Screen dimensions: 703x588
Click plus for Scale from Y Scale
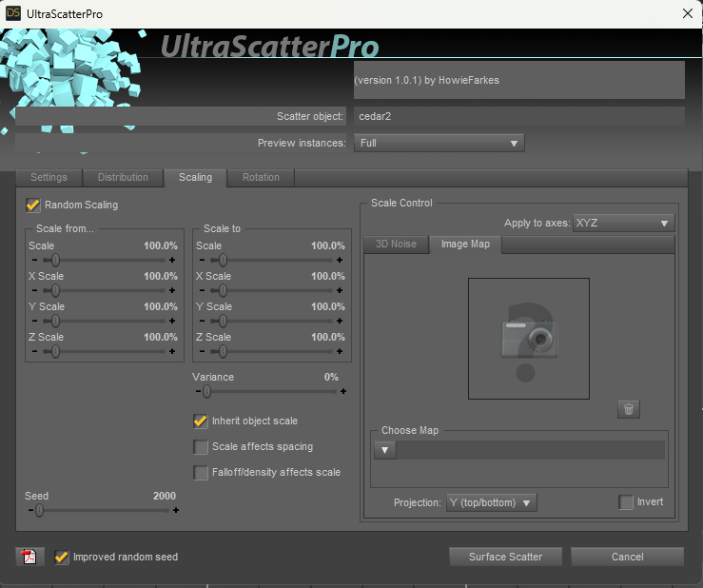point(172,321)
